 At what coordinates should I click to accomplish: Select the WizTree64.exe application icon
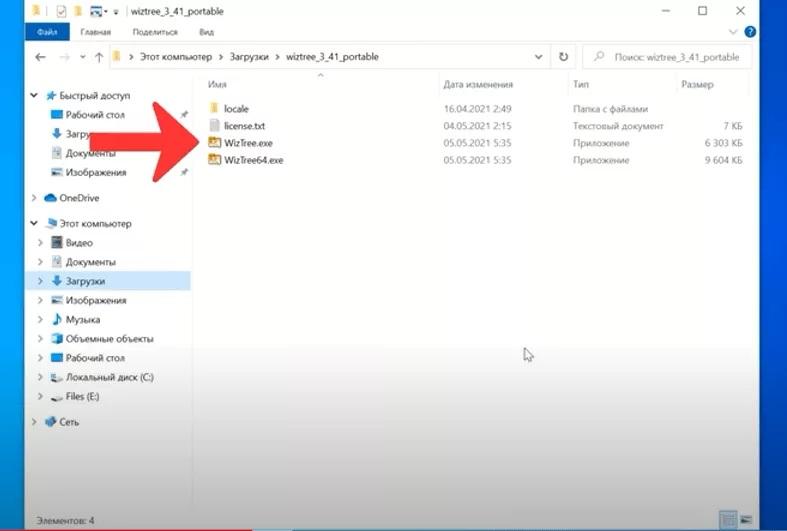[x=215, y=160]
